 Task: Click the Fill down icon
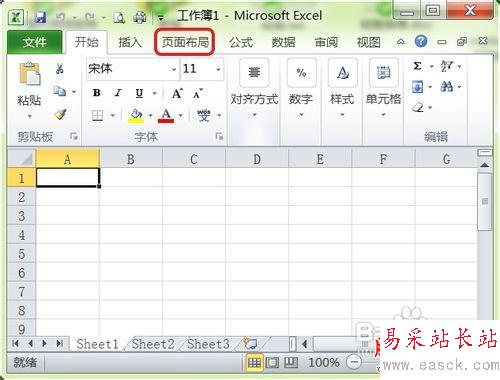click(x=418, y=87)
